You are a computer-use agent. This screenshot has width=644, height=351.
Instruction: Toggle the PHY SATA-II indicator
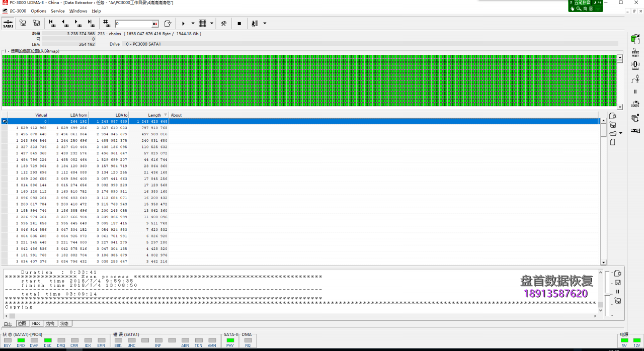point(230,341)
